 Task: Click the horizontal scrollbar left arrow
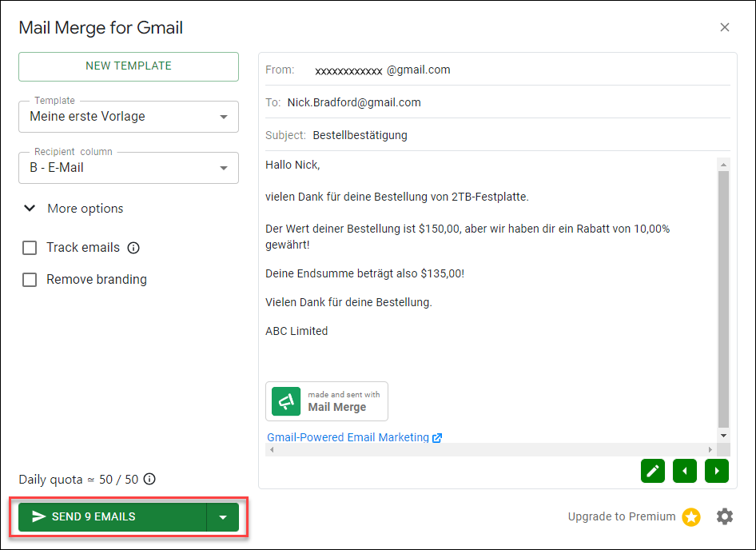(x=272, y=449)
